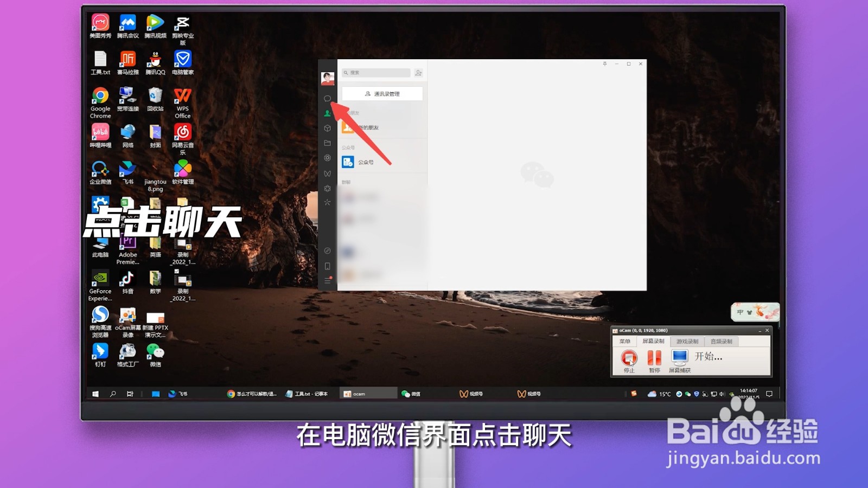The image size is (868, 488).
Task: Select the 公众号 entry in the contact list
Action: coord(365,161)
